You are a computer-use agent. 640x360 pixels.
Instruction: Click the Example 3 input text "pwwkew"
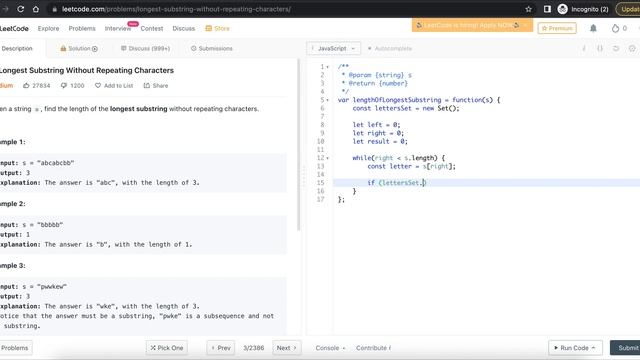51,287
